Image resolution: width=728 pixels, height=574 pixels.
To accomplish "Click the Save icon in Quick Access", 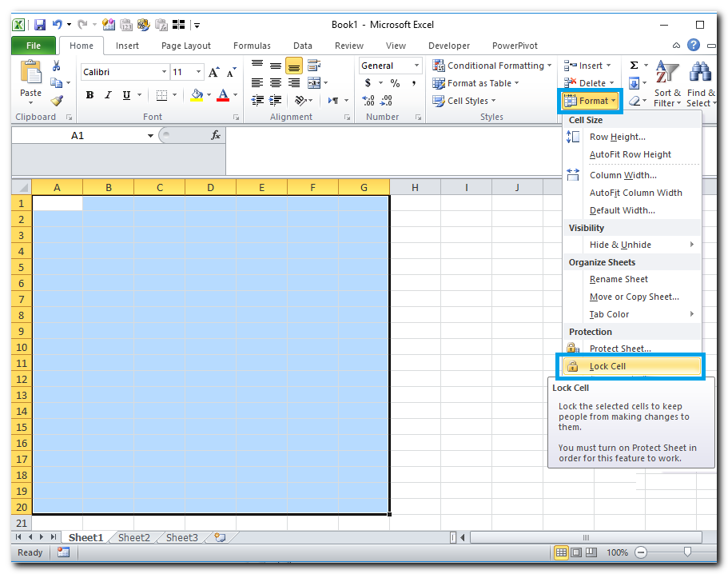I will point(39,25).
